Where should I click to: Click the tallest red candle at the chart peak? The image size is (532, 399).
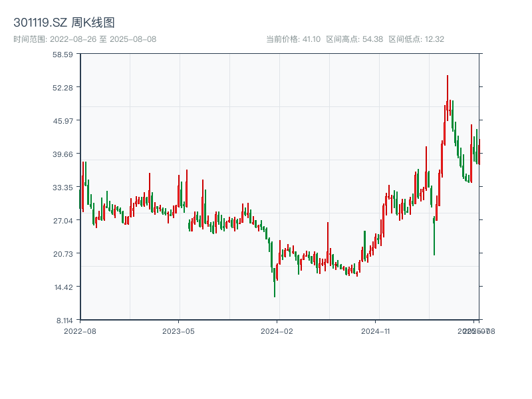[x=448, y=98]
